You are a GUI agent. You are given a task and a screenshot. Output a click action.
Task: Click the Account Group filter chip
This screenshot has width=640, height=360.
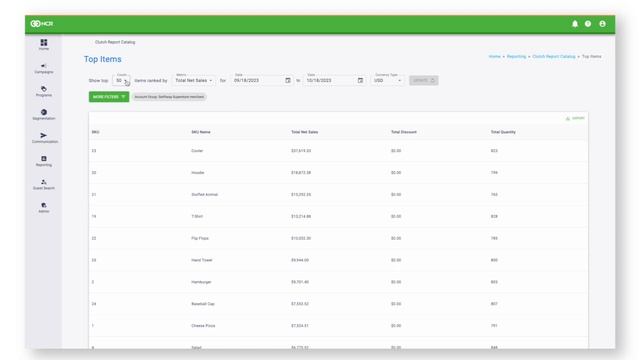[x=169, y=97]
